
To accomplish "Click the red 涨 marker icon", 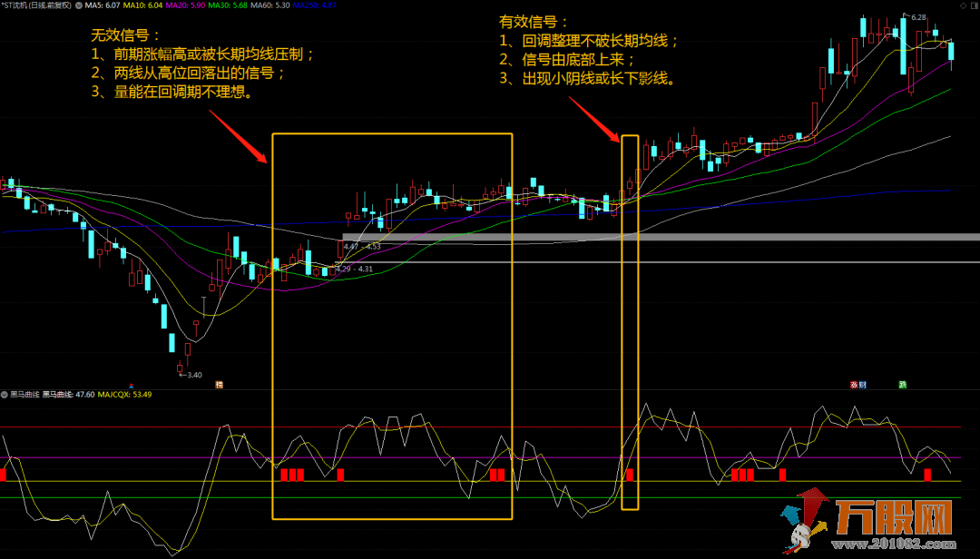I will 853,385.
